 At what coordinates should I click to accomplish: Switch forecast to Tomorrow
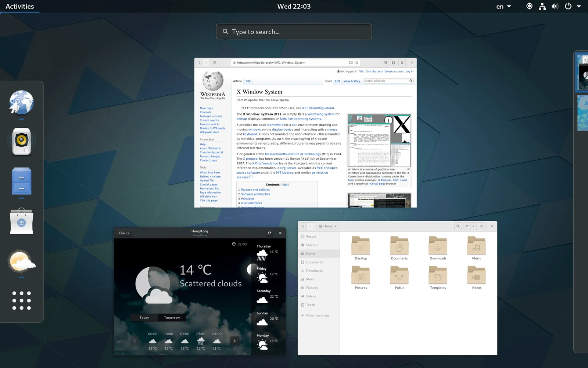point(172,318)
